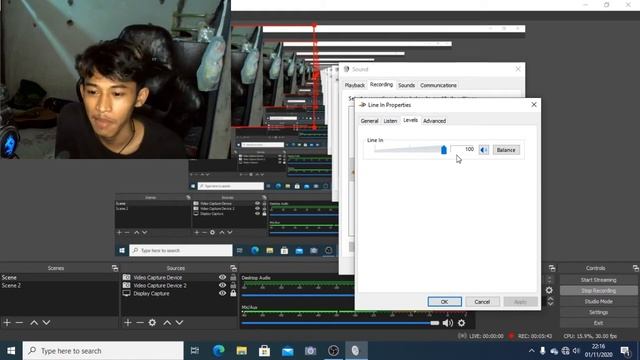Move source down in the Sources panel

tap(179, 323)
